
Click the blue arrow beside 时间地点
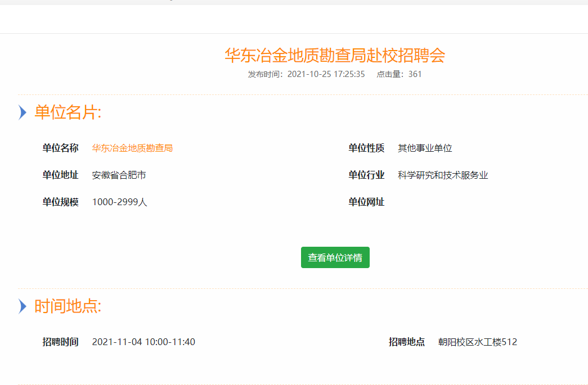click(x=23, y=306)
